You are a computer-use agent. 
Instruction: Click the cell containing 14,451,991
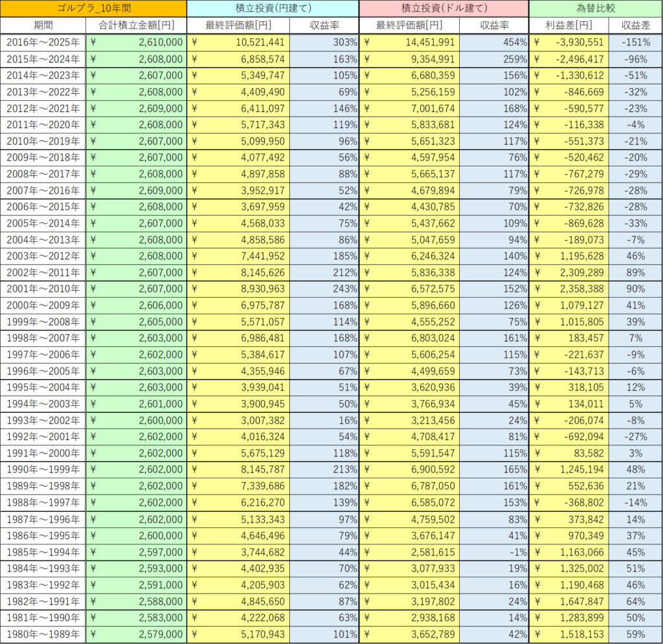[x=409, y=42]
